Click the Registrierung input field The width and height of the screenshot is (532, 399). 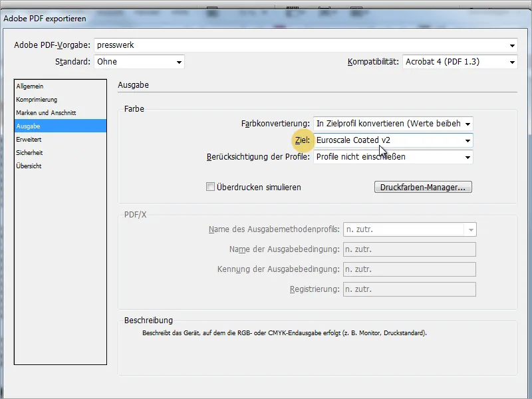coord(410,289)
